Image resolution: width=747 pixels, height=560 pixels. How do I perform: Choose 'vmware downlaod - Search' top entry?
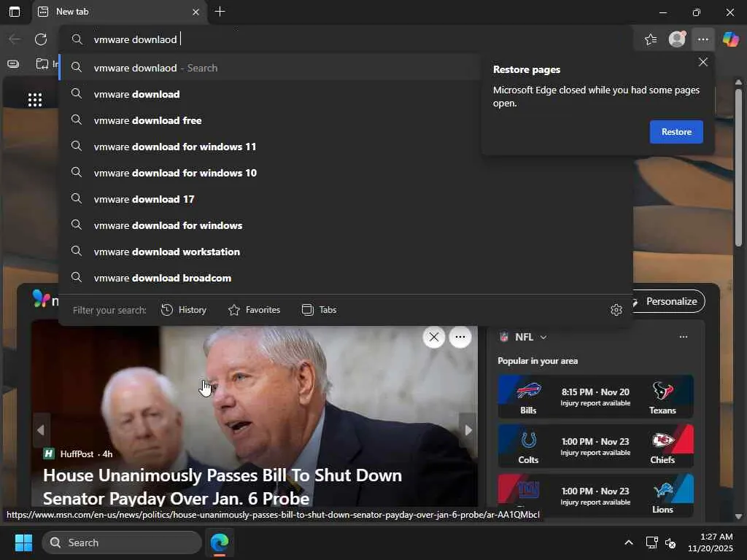point(269,68)
